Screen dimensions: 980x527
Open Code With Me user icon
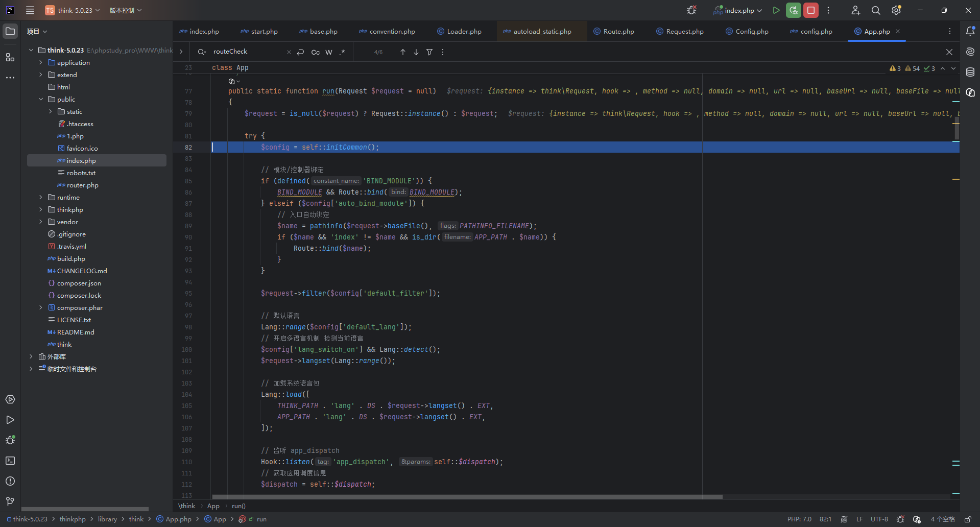(855, 10)
